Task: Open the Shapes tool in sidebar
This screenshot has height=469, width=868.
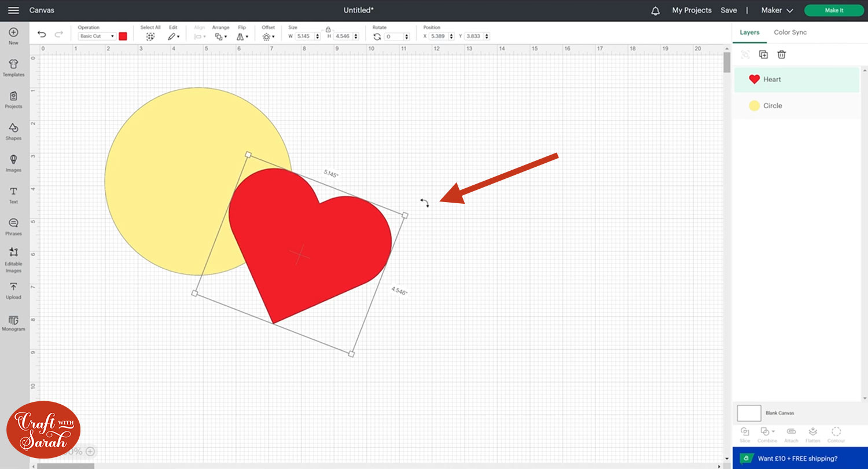Action: pos(13,131)
